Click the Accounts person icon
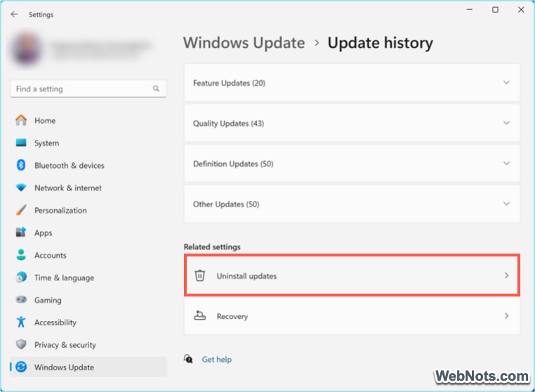 click(21, 255)
